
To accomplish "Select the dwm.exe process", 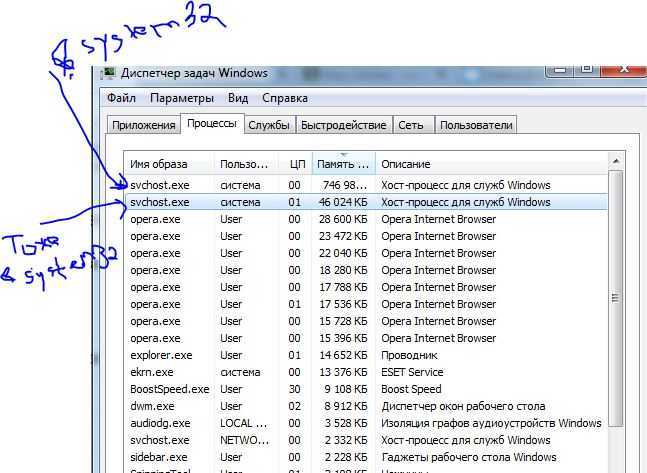I will pos(366,406).
